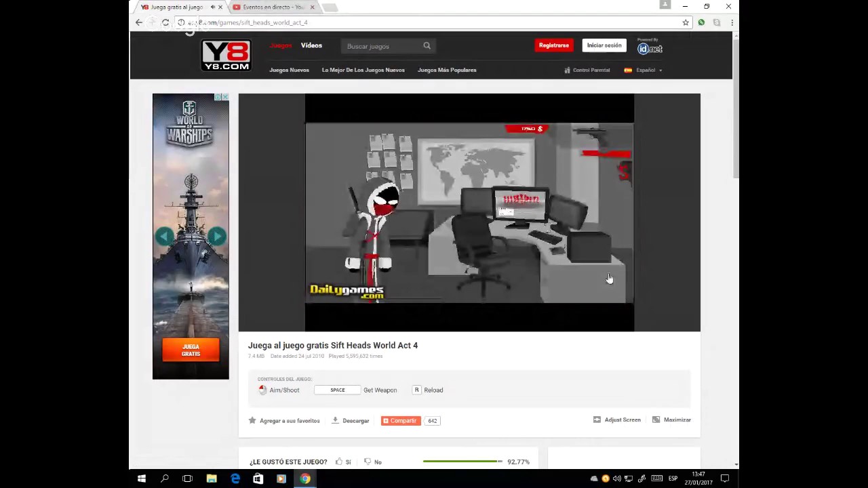Click the 92.77% rating value
The height and width of the screenshot is (488, 868).
point(518,462)
